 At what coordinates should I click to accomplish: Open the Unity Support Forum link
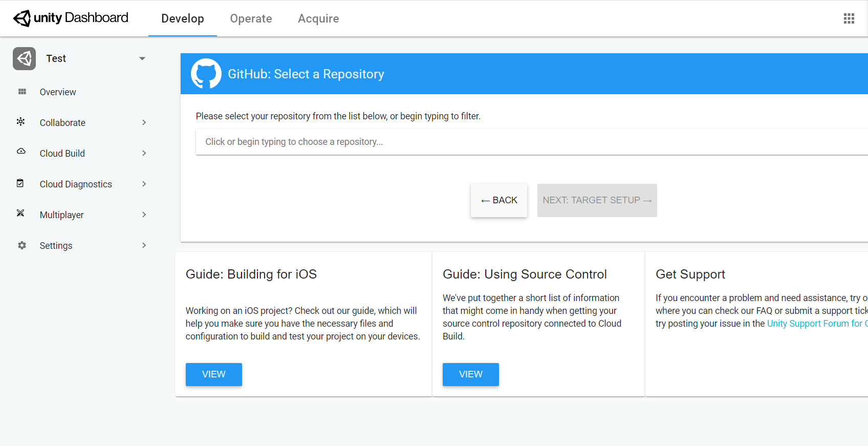(x=817, y=324)
